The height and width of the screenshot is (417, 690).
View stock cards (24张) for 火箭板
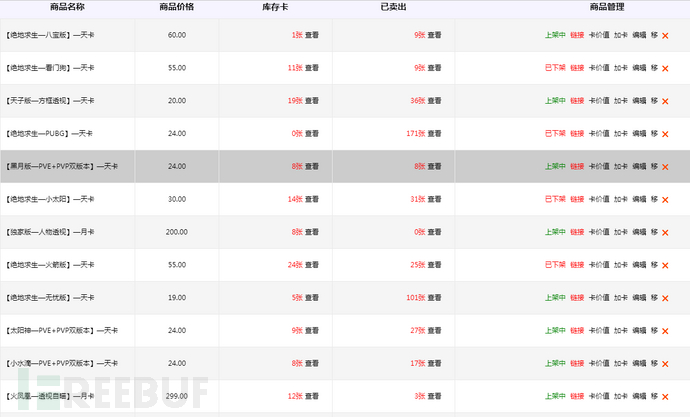312,265
